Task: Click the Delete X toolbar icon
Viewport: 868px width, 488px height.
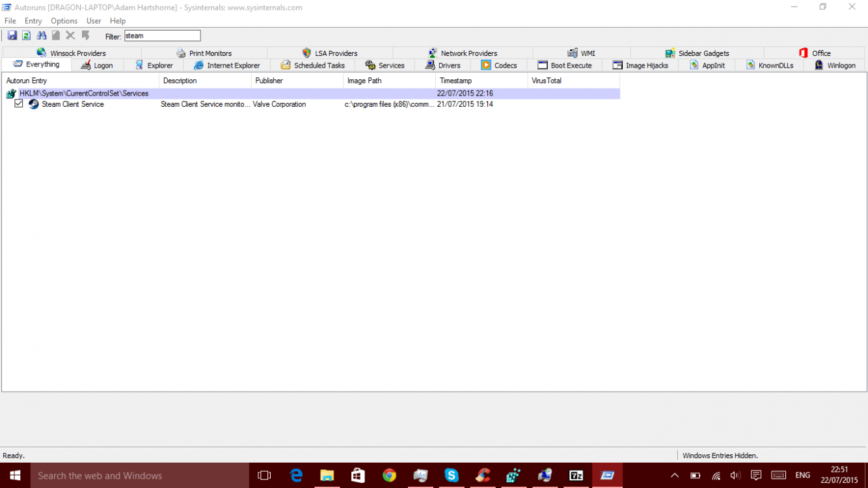Action: [70, 36]
